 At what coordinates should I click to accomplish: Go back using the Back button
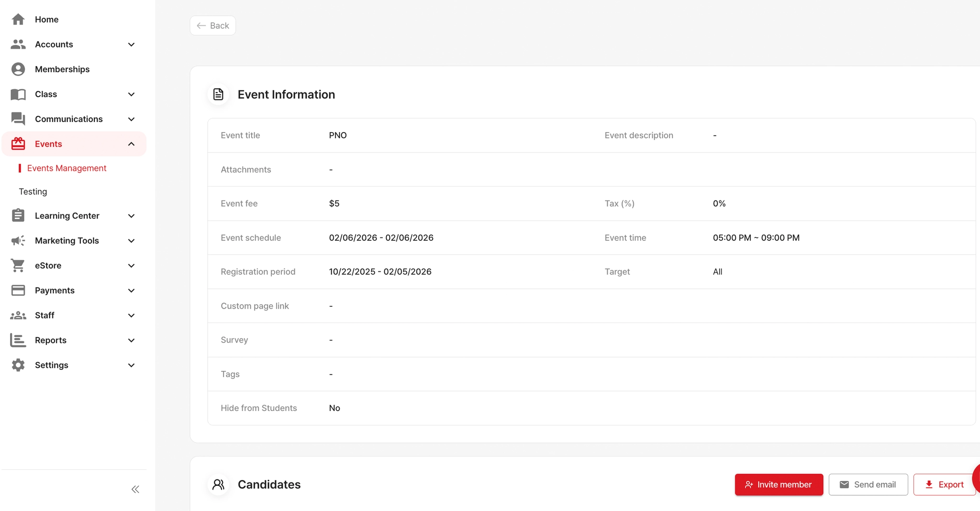coord(213,26)
